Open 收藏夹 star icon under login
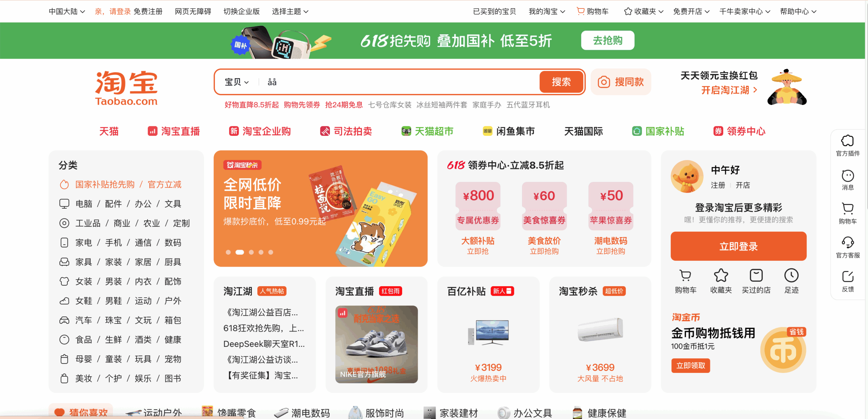Screen dimensions: 868x419 (721, 275)
